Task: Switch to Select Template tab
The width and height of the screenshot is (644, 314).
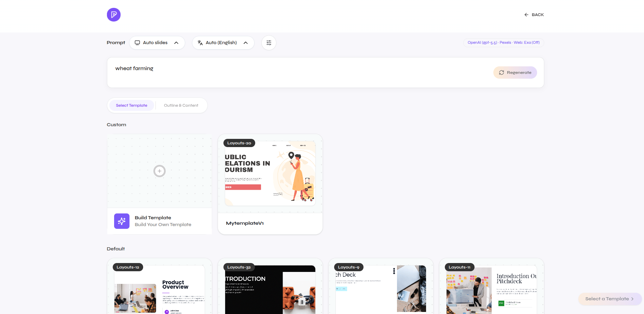Action: click(132, 105)
